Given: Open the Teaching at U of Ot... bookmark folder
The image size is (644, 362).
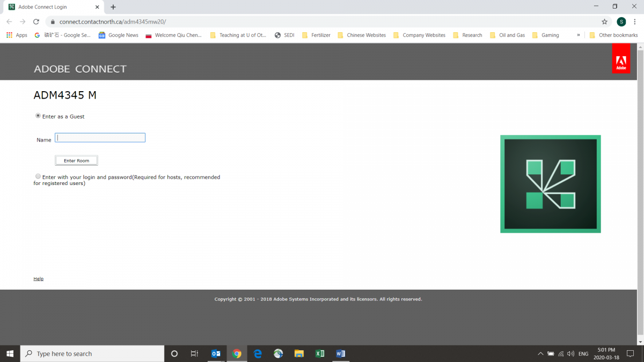Looking at the screenshot, I should coord(238,35).
